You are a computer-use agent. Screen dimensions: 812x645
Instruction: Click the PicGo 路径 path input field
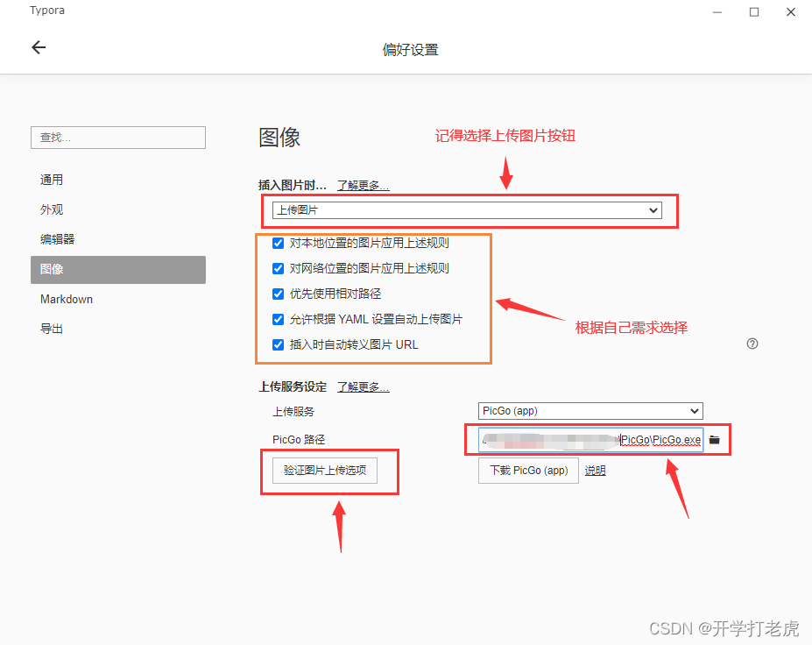pos(591,440)
